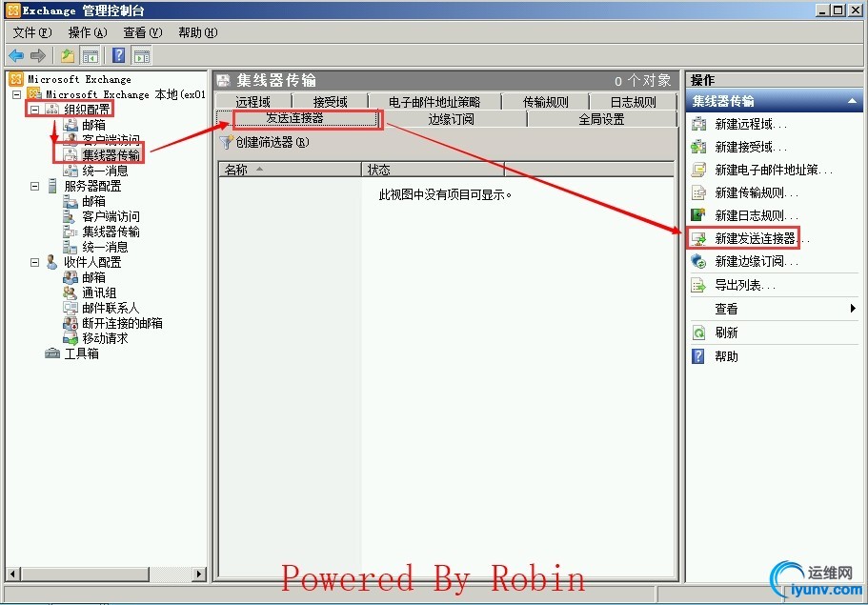This screenshot has width=868, height=605.
Task: Click the 创建筛选器 funnel icon
Action: tap(226, 142)
